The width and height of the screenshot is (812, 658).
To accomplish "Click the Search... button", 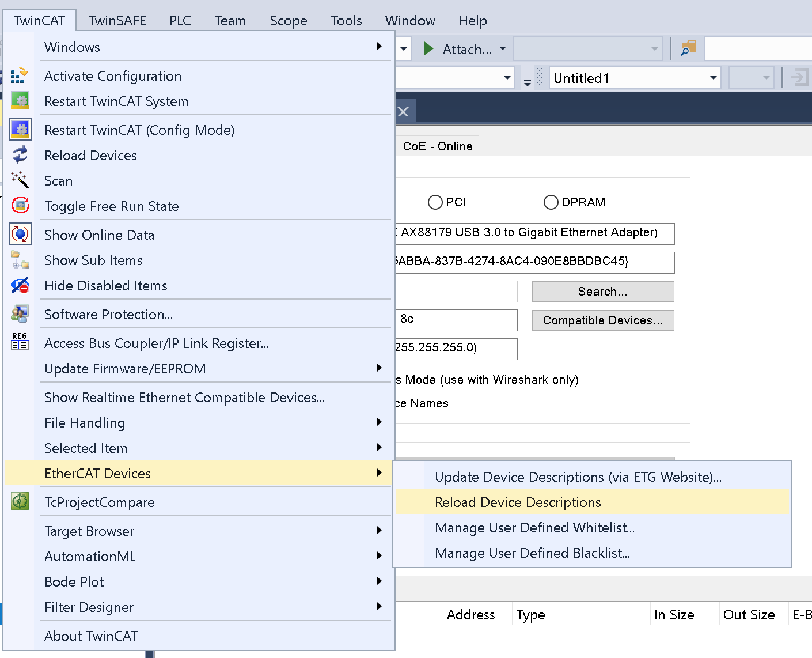I will 603,292.
